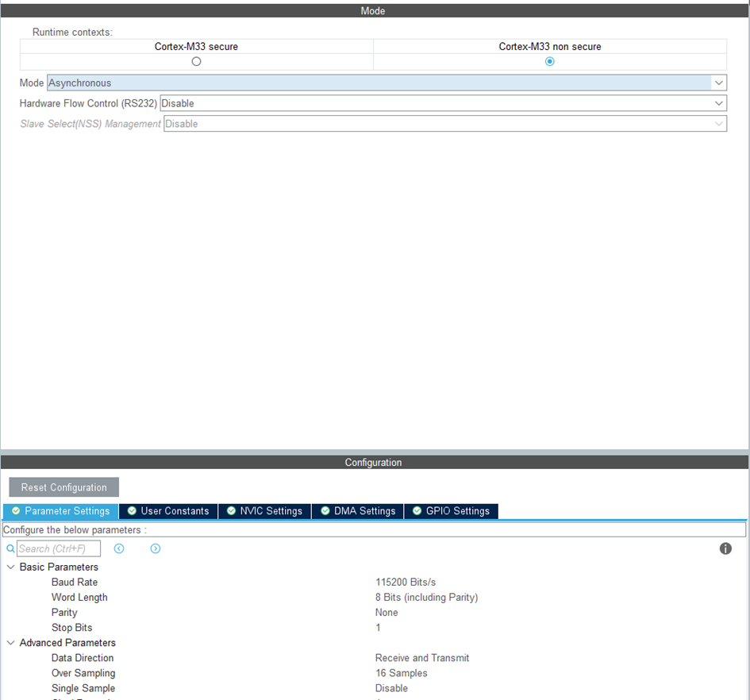Click the green check icon on User Constants tab
The height and width of the screenshot is (700, 750).
tap(132, 511)
